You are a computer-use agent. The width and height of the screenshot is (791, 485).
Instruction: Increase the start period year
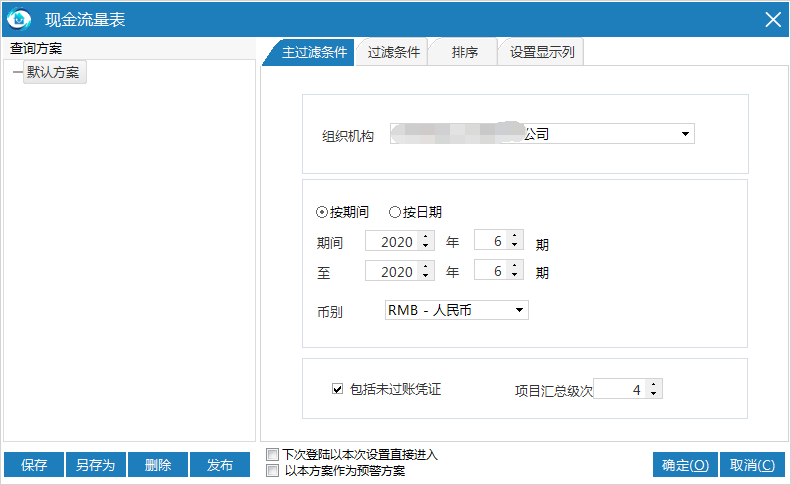[426, 237]
